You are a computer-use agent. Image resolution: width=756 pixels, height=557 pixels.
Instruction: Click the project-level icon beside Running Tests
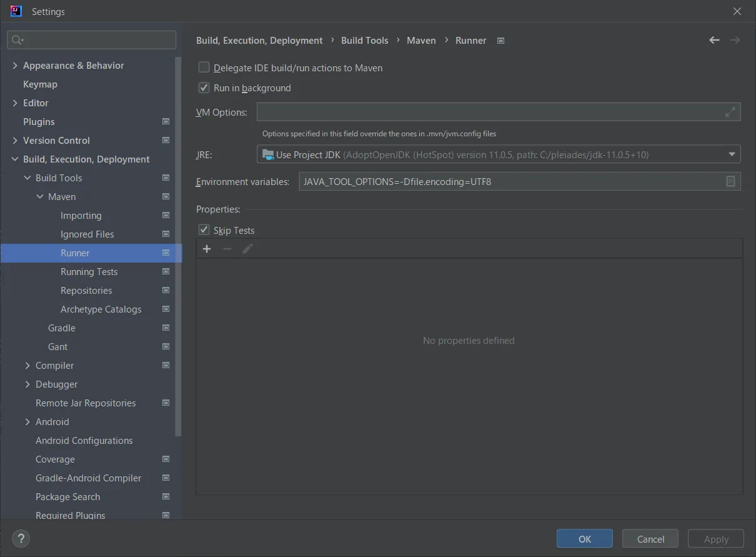coord(166,271)
